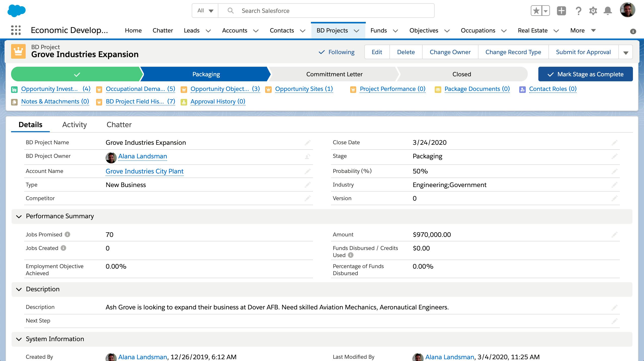This screenshot has width=644, height=361.
Task: Open the global actions plus icon
Action: [561, 11]
